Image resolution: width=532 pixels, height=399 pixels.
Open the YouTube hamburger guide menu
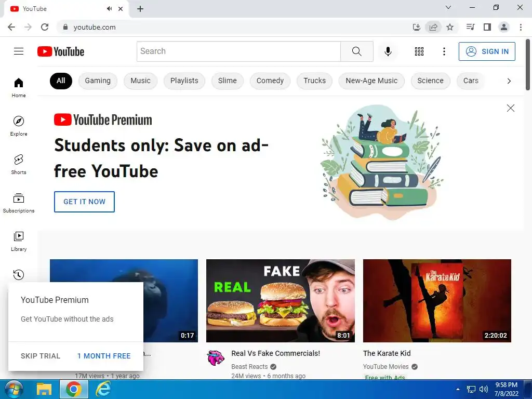[x=19, y=51]
